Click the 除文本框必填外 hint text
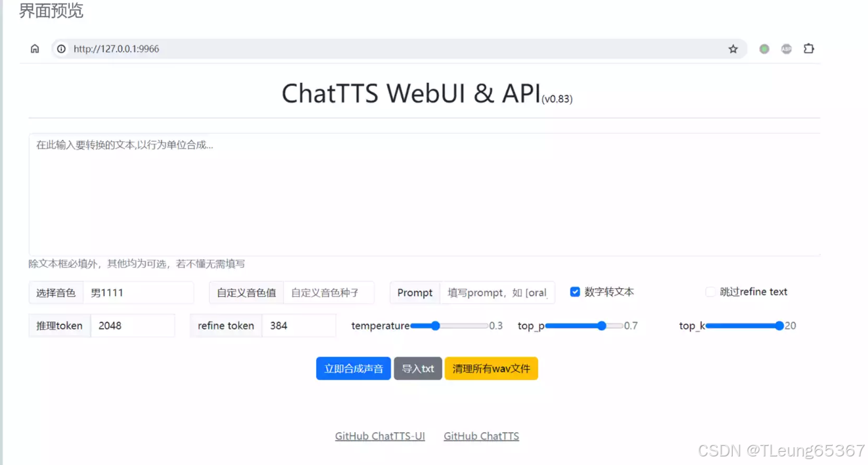 [x=137, y=264]
